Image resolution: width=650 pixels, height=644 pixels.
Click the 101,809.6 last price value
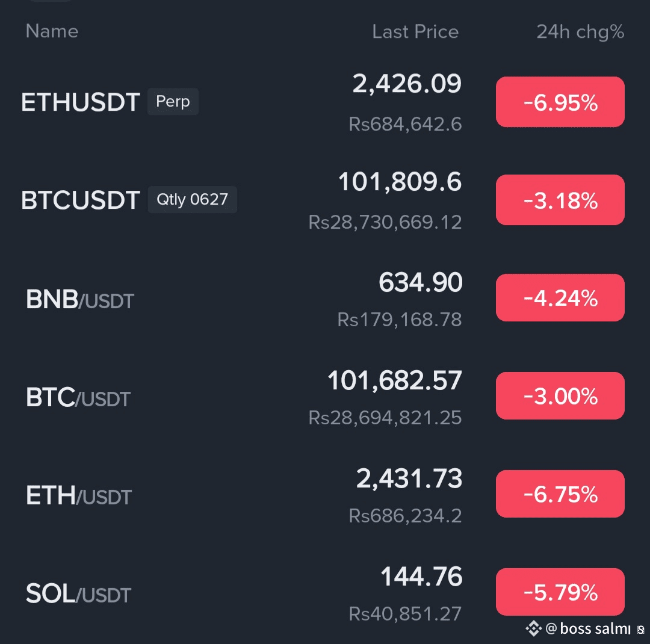coord(400,182)
